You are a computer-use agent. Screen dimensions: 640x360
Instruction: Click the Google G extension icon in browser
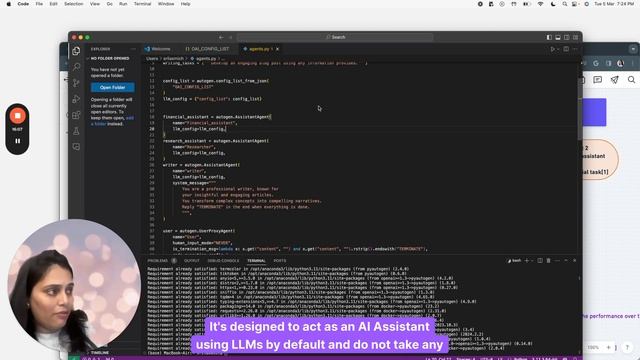596,63
